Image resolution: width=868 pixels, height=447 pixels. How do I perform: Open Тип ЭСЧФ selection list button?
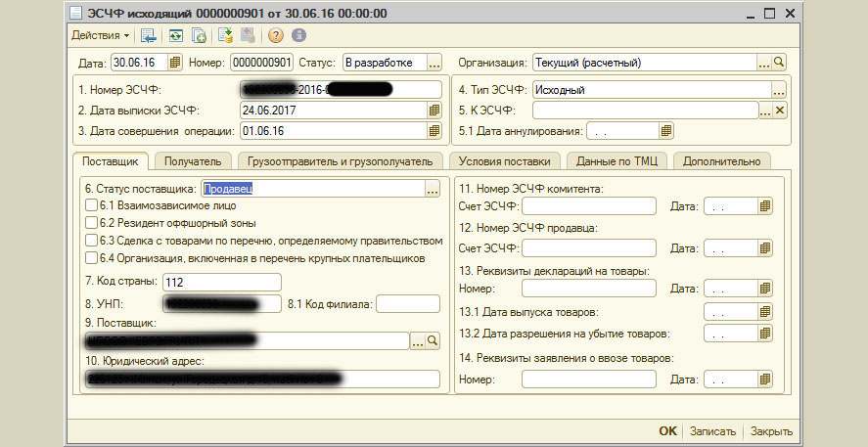coord(779,89)
